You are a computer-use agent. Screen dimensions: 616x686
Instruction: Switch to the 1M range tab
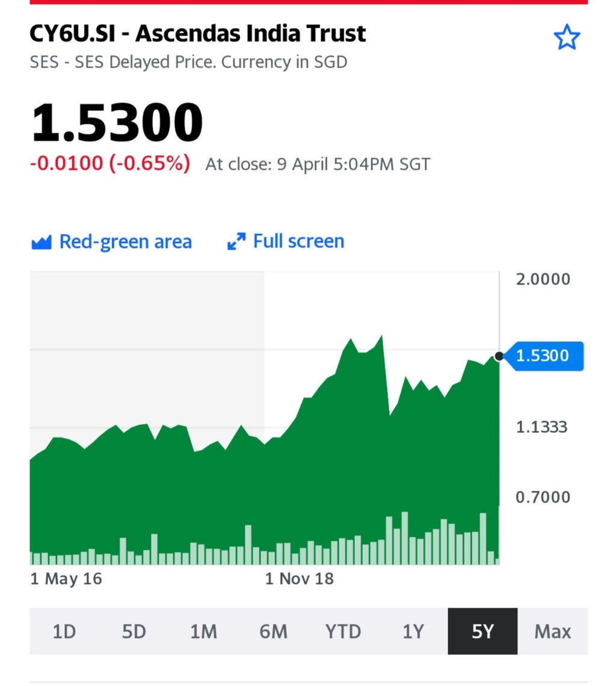click(203, 631)
